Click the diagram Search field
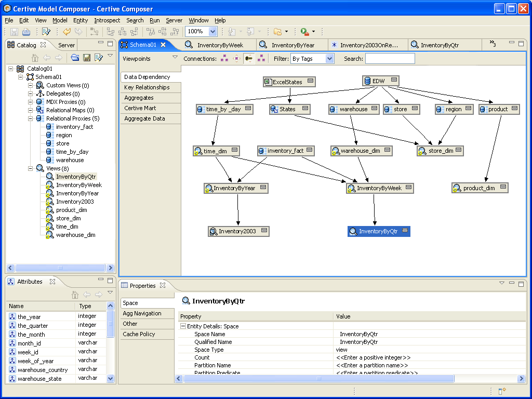Viewport: 532px width, 399px height. (x=390, y=59)
